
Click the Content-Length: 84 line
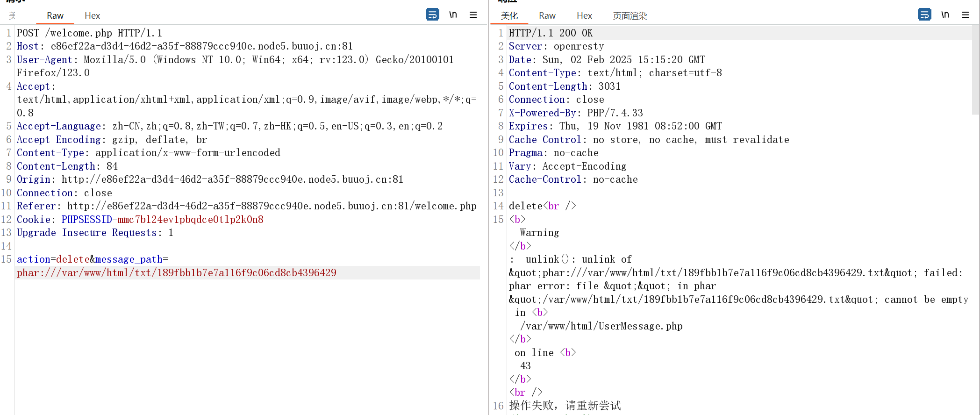click(67, 166)
